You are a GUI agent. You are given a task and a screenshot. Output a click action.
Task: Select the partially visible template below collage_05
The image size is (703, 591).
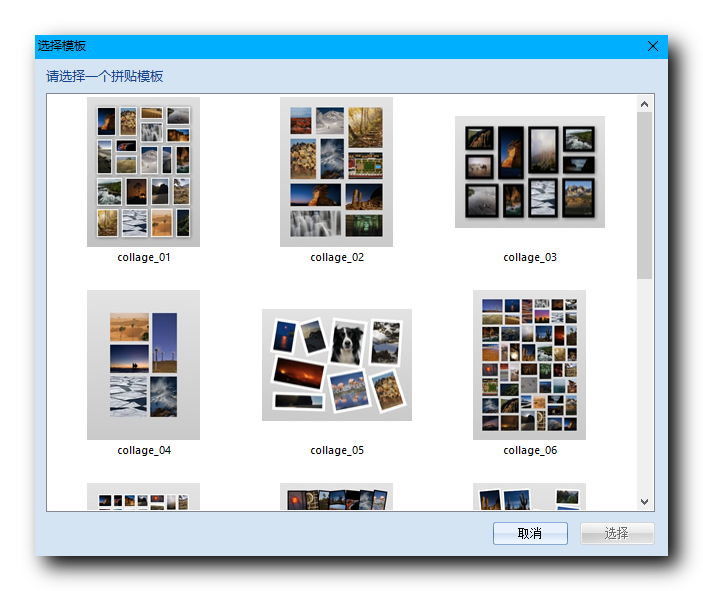(x=336, y=496)
